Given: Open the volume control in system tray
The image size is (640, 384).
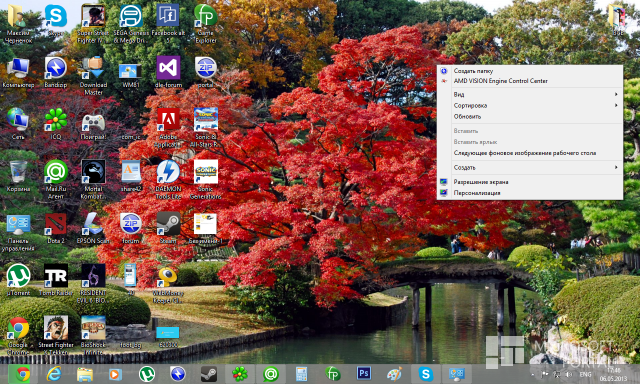Looking at the screenshot, I should point(569,374).
